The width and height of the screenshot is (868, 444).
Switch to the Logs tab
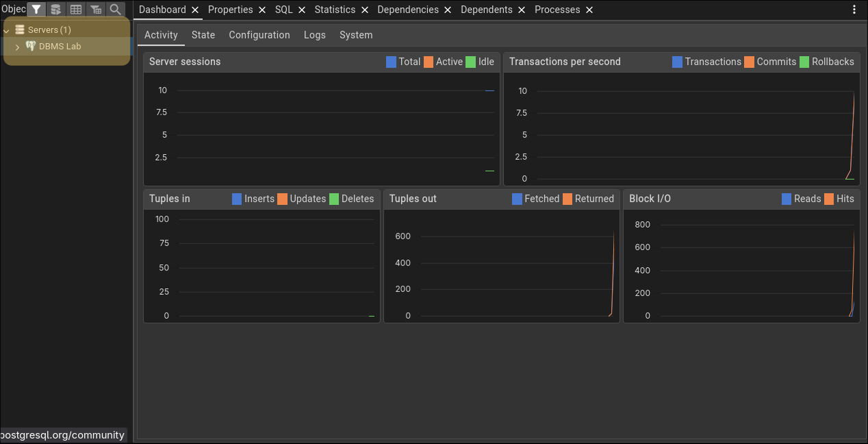point(315,35)
